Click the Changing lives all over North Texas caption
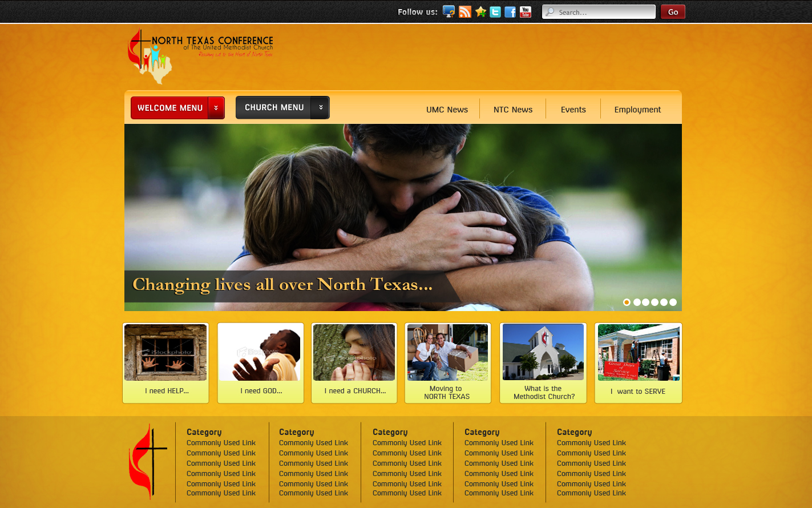 pos(282,284)
